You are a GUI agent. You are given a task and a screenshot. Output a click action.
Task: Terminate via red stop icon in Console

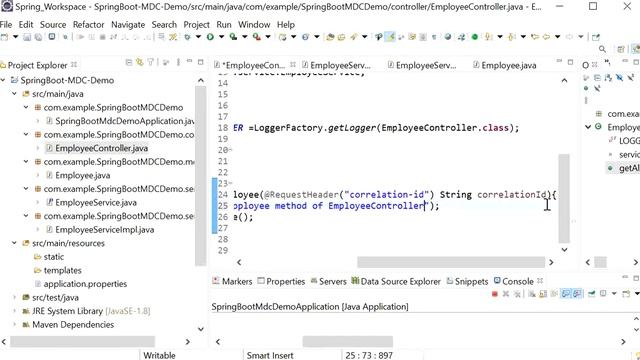point(495,294)
